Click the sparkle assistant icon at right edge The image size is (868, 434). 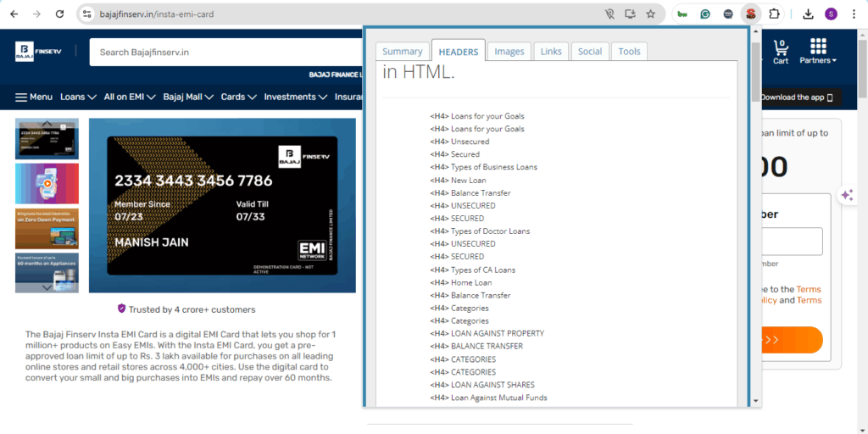[847, 195]
